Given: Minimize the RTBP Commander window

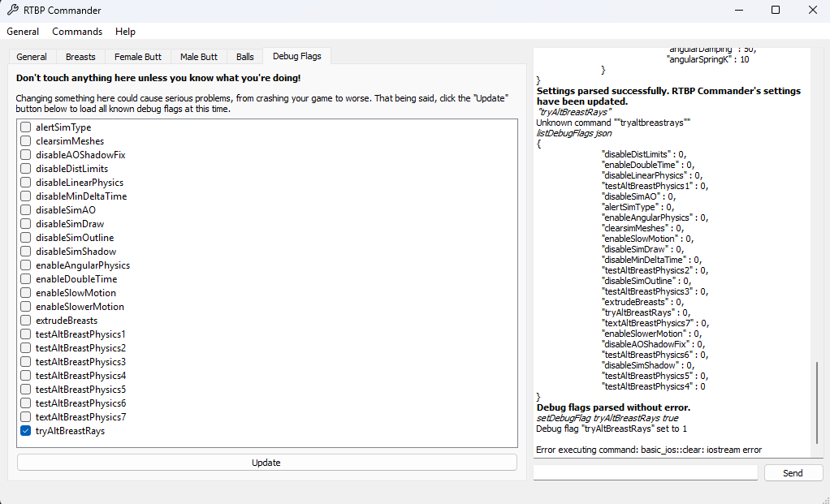Looking at the screenshot, I should click(740, 10).
